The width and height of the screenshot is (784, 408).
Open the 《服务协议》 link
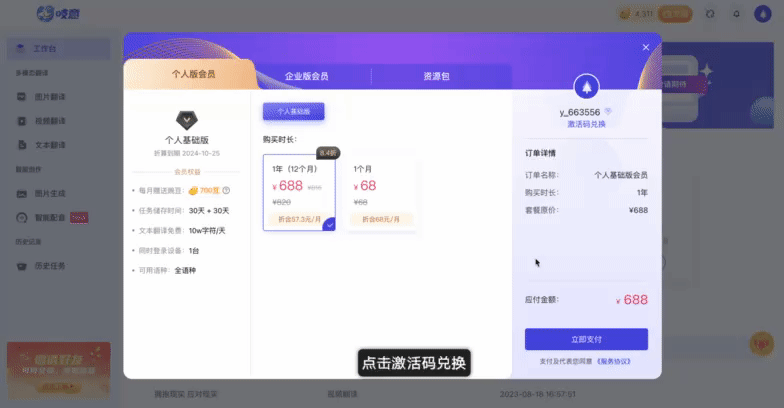(x=613, y=361)
